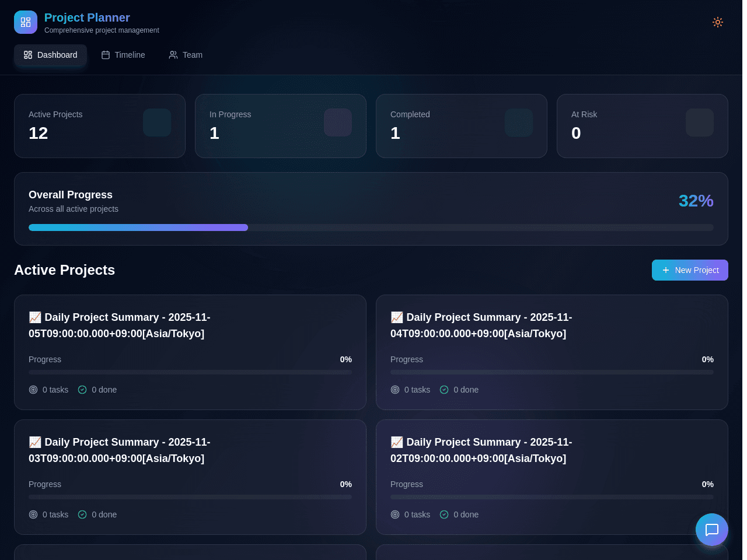Click the Project Planner app logo icon
Image resolution: width=747 pixels, height=560 pixels.
pyautogui.click(x=26, y=22)
